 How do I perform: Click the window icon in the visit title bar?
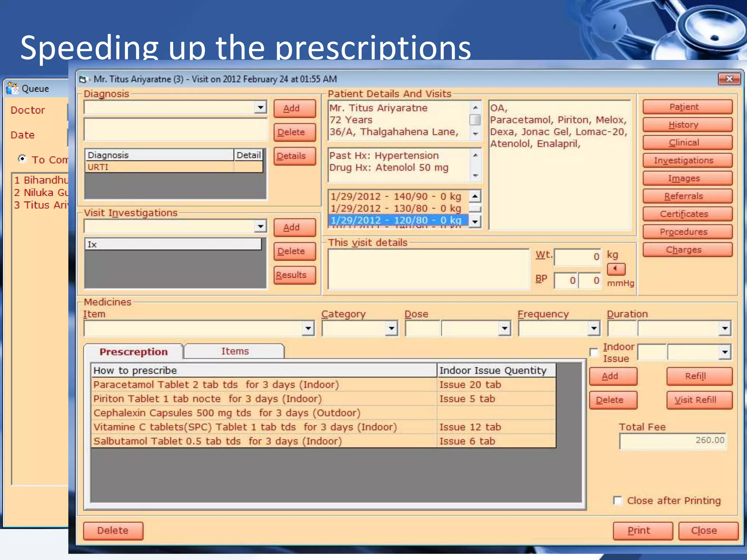(84, 79)
